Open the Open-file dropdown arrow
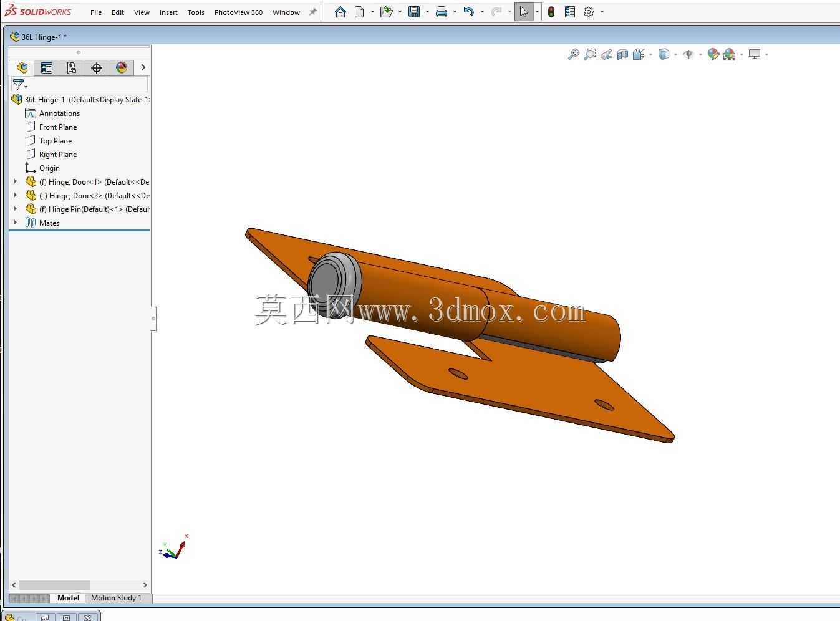Viewport: 840px width, 621px height. coord(400,12)
